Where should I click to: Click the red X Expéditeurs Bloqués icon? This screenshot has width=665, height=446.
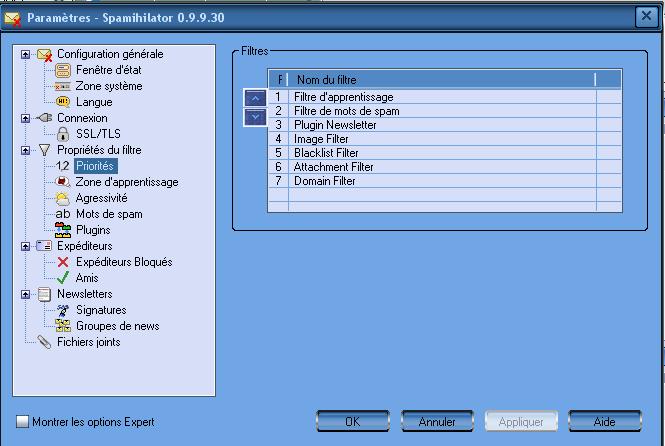(63, 262)
